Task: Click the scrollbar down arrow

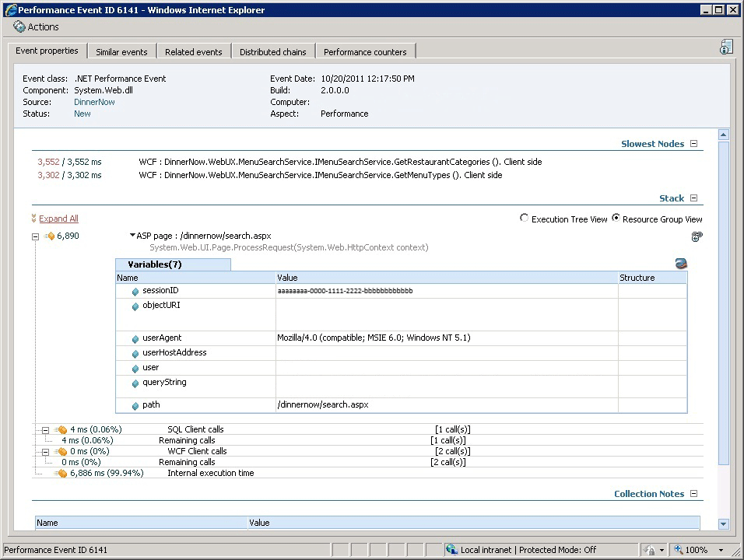Action: (723, 524)
